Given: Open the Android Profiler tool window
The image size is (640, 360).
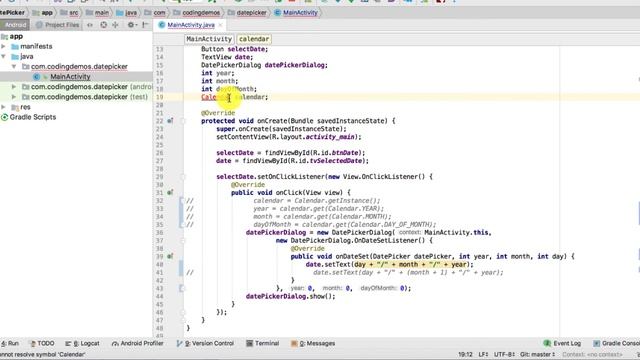Looking at the screenshot, I should click(138, 343).
